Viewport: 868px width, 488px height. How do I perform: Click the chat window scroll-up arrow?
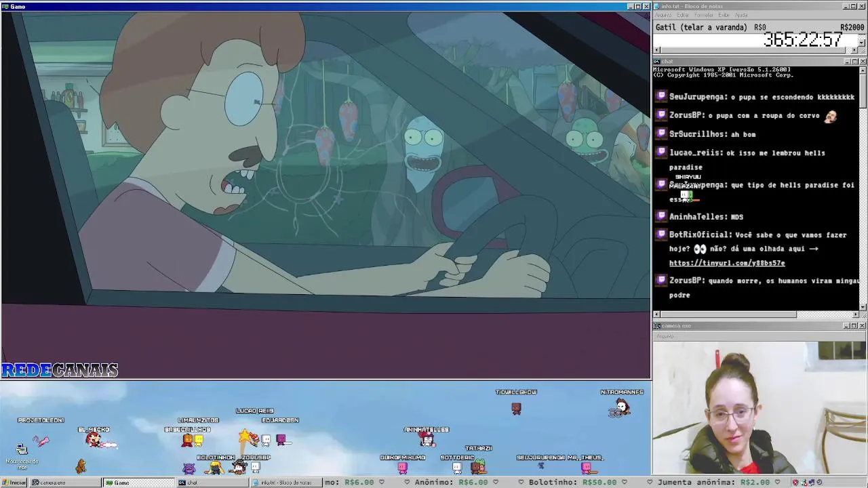click(863, 70)
